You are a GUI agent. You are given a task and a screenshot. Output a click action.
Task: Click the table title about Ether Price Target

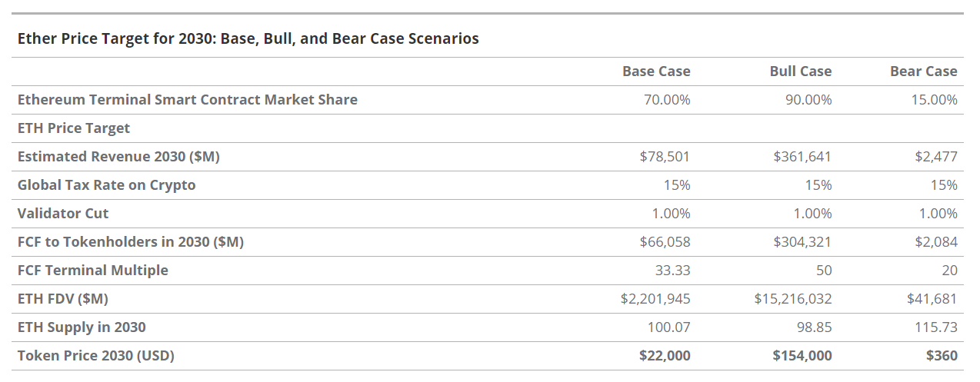248,38
